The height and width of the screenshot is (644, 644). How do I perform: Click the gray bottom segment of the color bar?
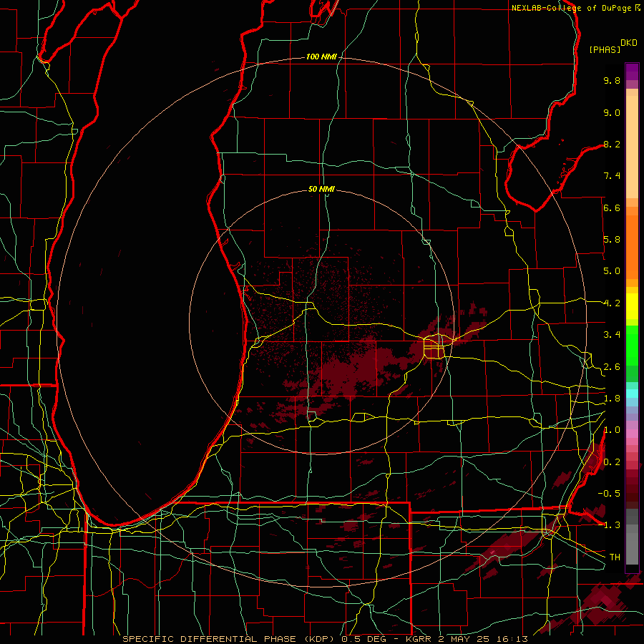click(x=632, y=548)
